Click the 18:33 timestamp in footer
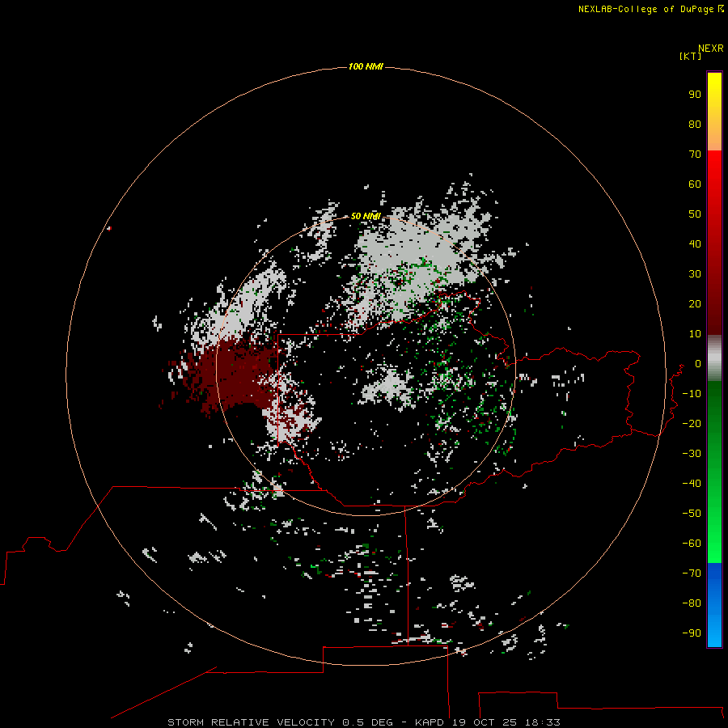This screenshot has height=728, width=728. click(543, 722)
